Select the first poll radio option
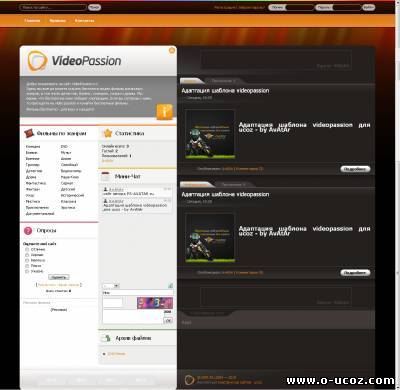Screen dimensions: 400x390 (27, 249)
